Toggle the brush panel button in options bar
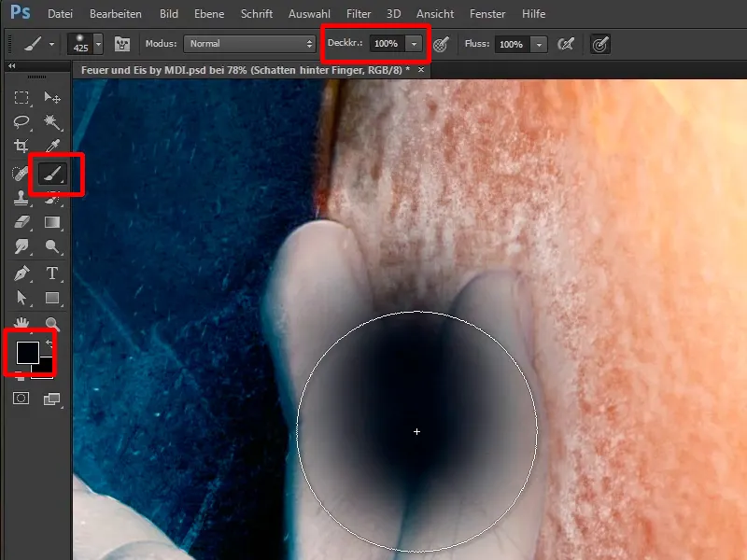Screen dimensions: 747x560 coord(122,44)
